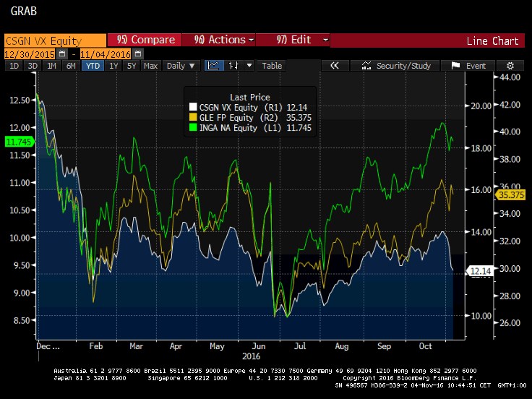Click the green 11.745 price marker

click(20, 142)
